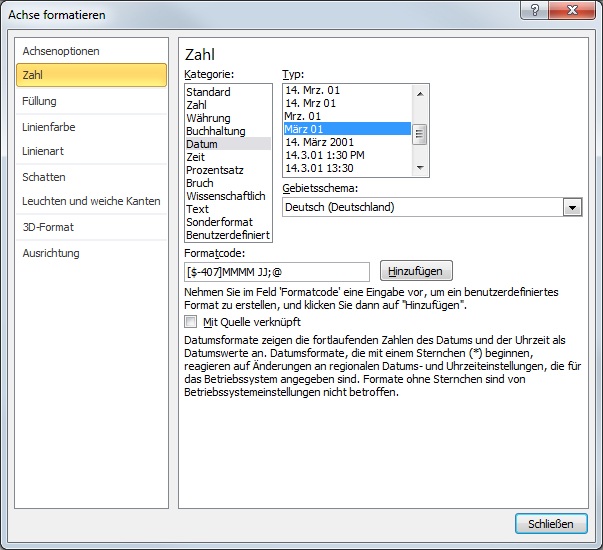
Task: Select the Sonderformat category
Action: coord(228,222)
